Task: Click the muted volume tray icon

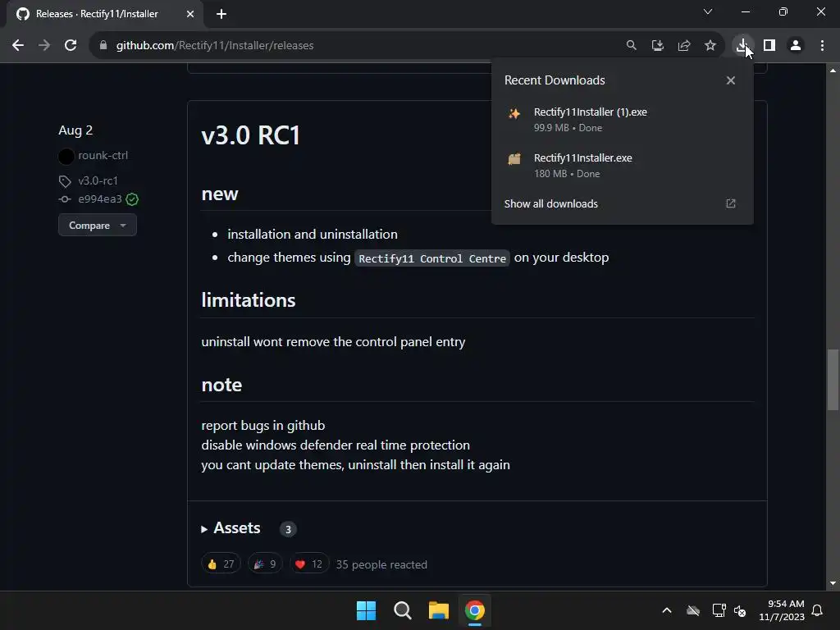Action: (x=741, y=610)
